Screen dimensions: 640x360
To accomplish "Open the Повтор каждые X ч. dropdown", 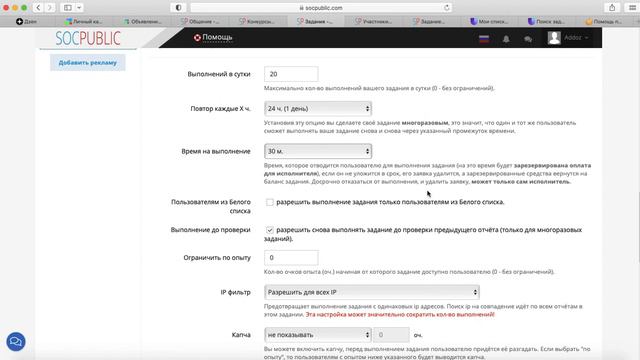I will click(x=318, y=109).
